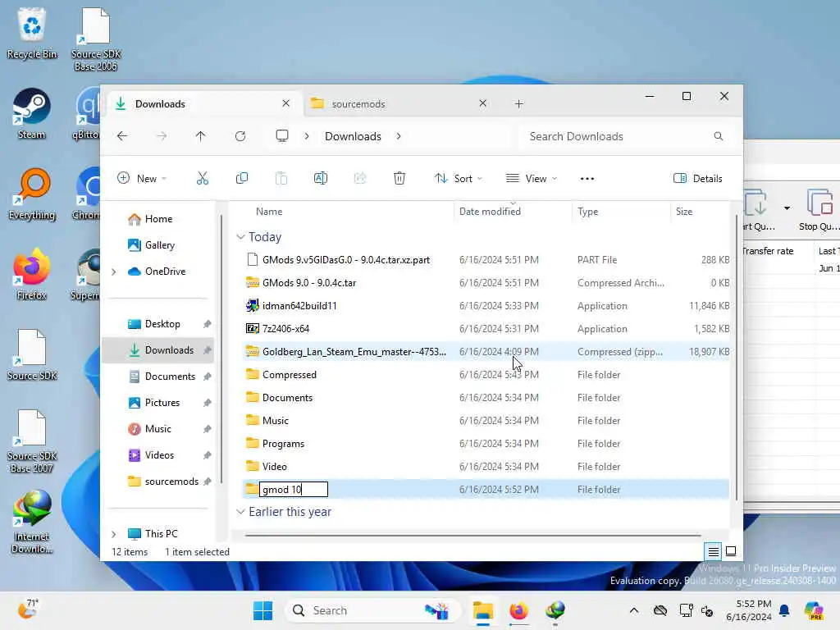Image resolution: width=840 pixels, height=630 pixels.
Task: Open the notification bell in tray
Action: (x=784, y=610)
